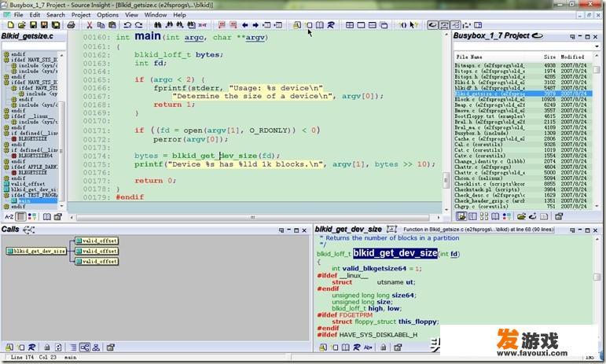Click the editor horizontal scrollbar thumb
This screenshot has width=606, height=364.
tap(252, 217)
